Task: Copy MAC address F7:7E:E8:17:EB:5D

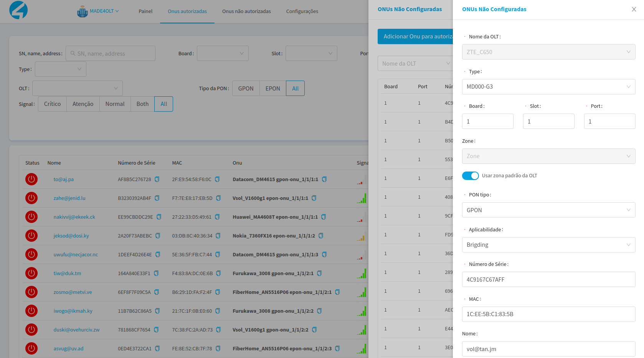Action: click(218, 198)
